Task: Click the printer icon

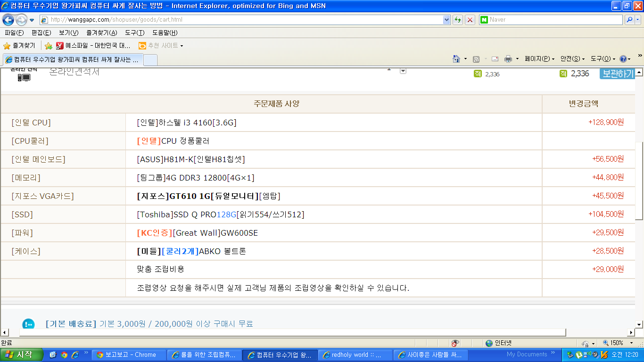Action: [x=508, y=59]
